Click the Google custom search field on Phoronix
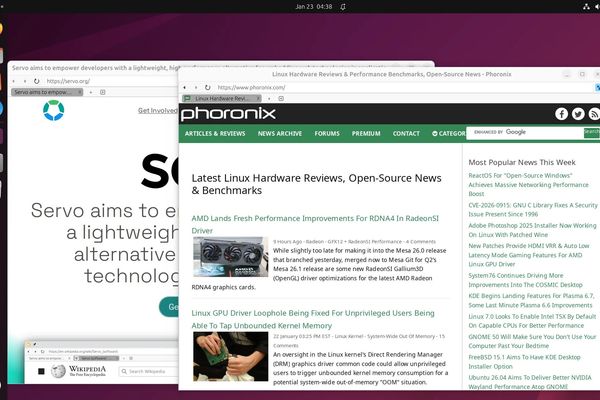Viewport: 600px width, 400px height. (x=526, y=132)
